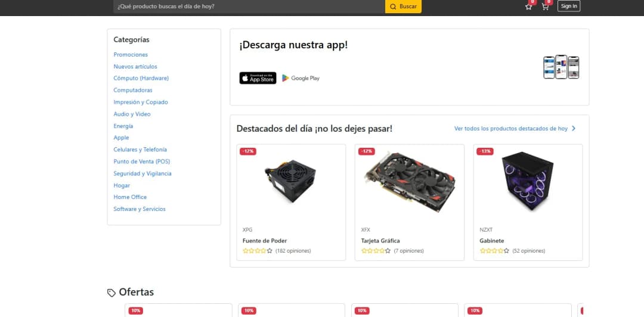Click the yellow Buscar search button

[403, 6]
